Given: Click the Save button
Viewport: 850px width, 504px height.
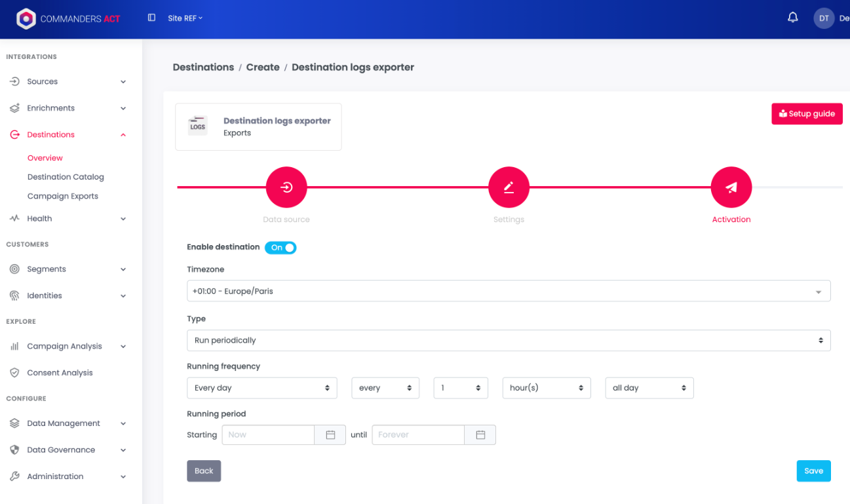Looking at the screenshot, I should click(813, 471).
